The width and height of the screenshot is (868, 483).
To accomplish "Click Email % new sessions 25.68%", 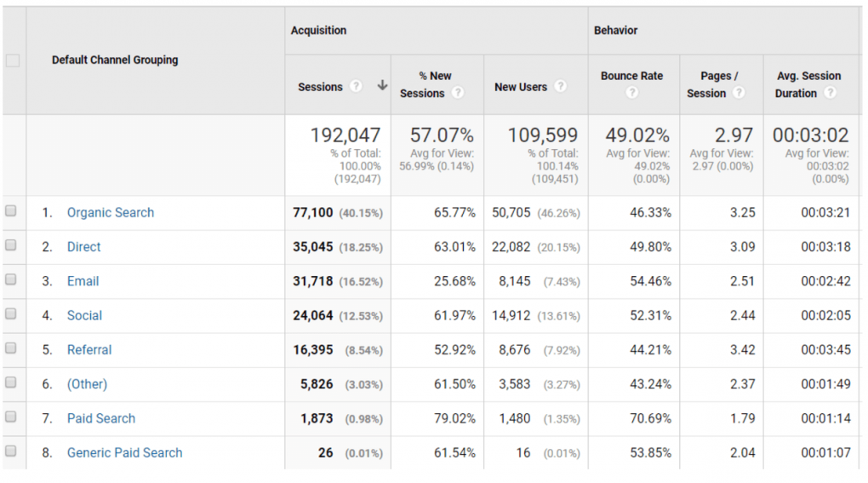I will coord(454,281).
